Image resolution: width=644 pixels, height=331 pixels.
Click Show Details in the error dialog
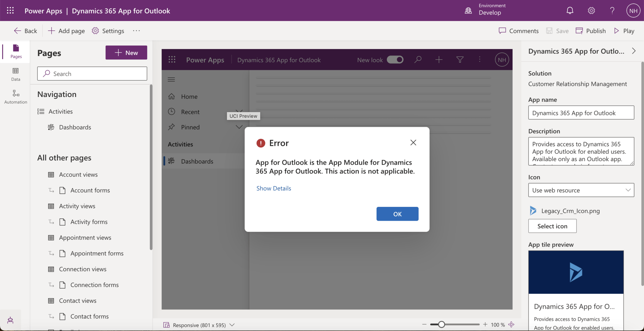pyautogui.click(x=273, y=188)
